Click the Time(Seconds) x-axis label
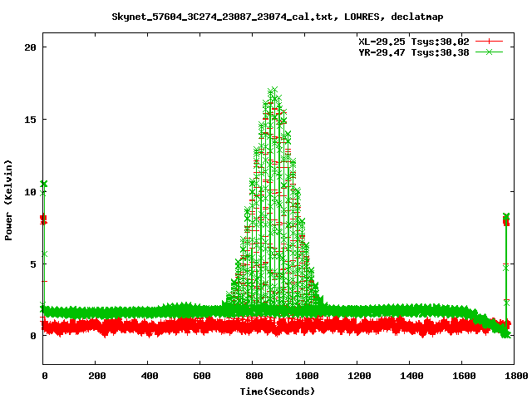This screenshot has width=532, height=399. (278, 392)
